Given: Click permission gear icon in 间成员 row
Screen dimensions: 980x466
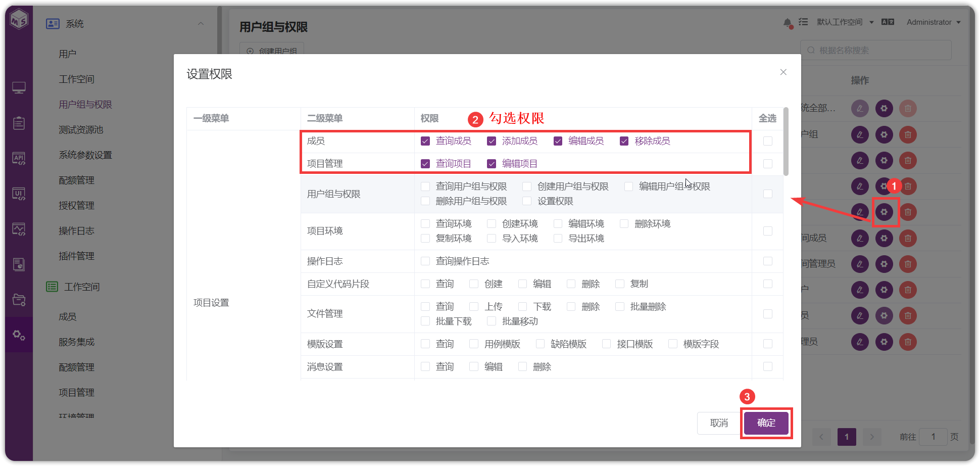Looking at the screenshot, I should pos(884,238).
